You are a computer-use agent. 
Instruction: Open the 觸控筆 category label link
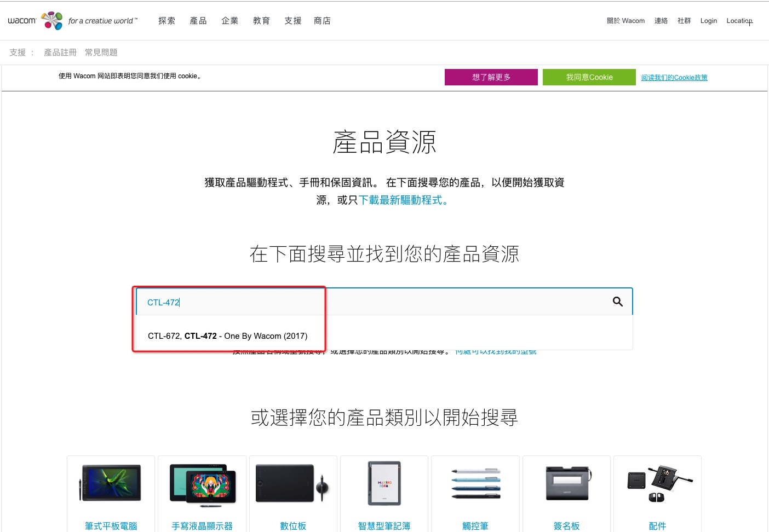click(475, 526)
